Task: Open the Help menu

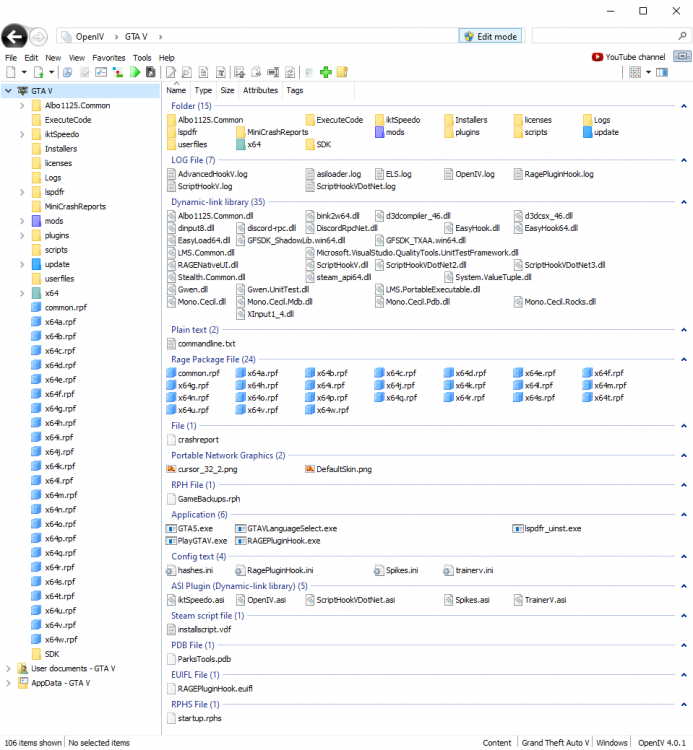Action: pos(166,57)
